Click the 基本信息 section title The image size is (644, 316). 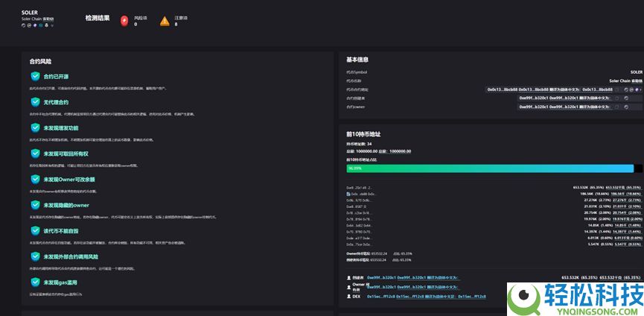[357, 60]
